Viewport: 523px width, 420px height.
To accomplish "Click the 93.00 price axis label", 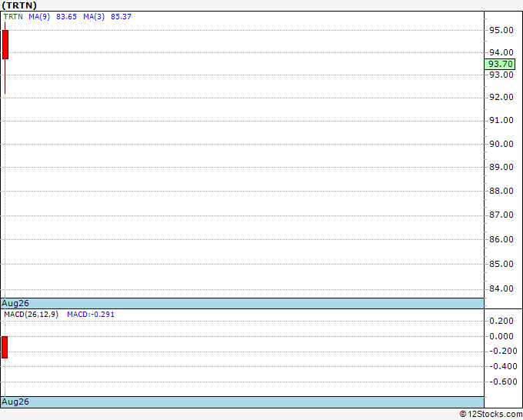I will pos(501,75).
